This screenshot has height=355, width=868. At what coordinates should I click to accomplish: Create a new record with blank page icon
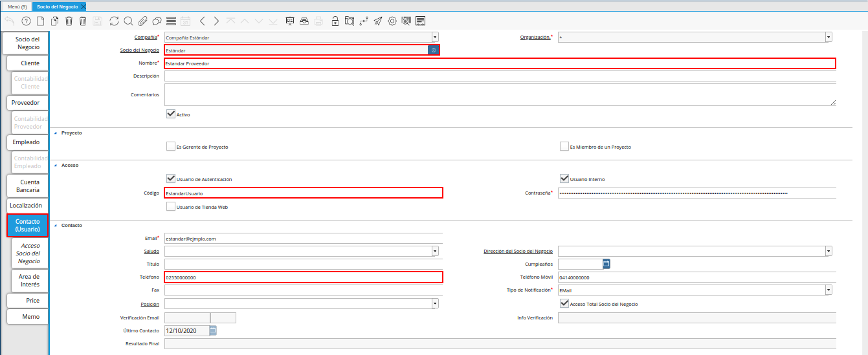coord(40,21)
